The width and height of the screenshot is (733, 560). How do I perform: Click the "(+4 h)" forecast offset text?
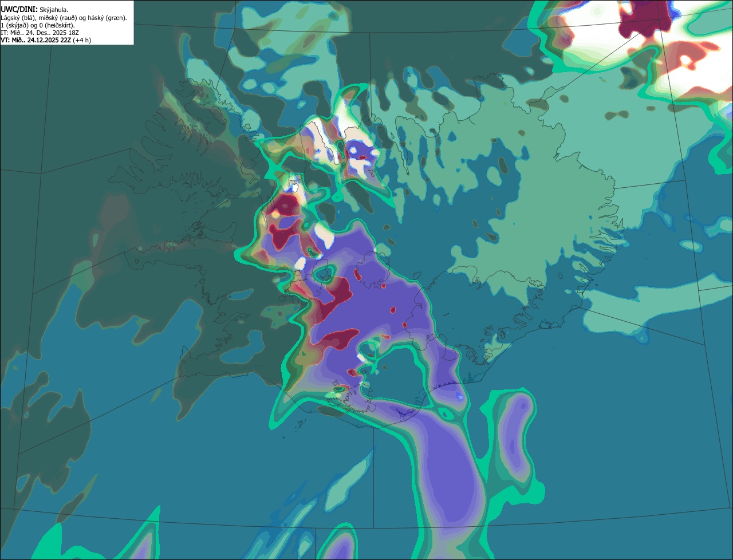(82, 41)
